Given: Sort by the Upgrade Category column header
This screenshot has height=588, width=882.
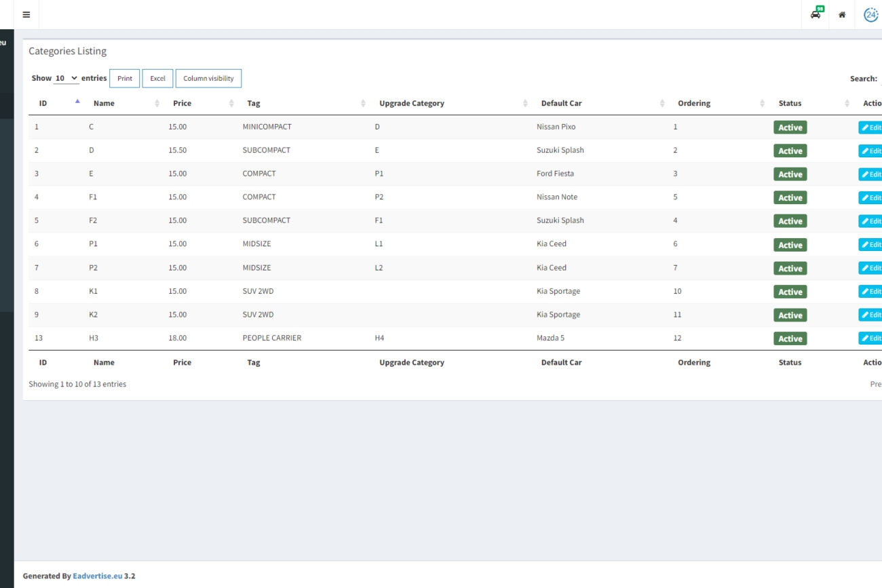Looking at the screenshot, I should pyautogui.click(x=412, y=103).
